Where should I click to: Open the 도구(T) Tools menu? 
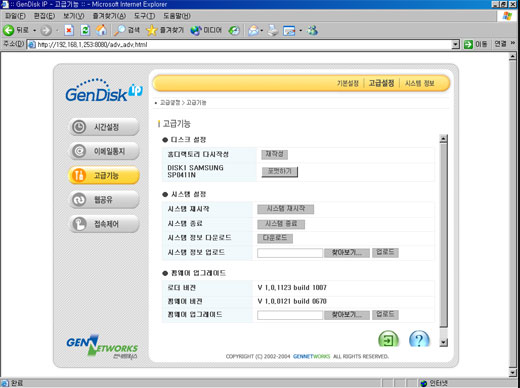pos(144,16)
